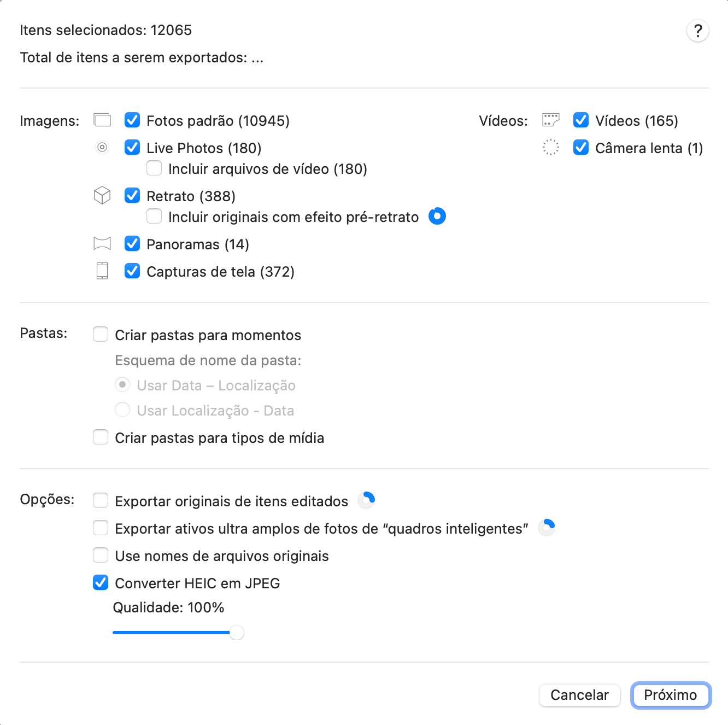This screenshot has width=728, height=725.
Task: Click the Câmera lenta dotted circle icon
Action: tap(550, 147)
